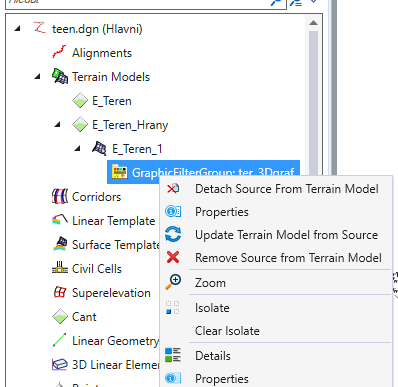Click the red X Remove Source icon

(173, 257)
